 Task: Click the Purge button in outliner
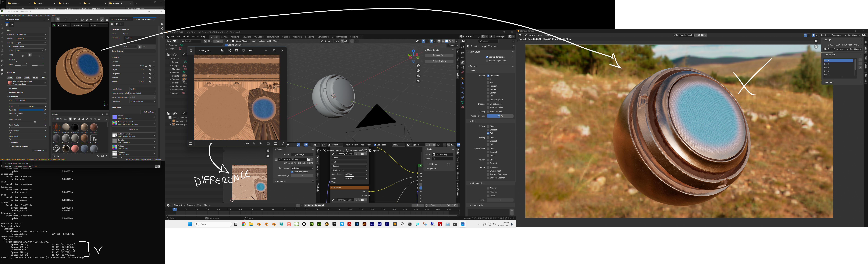coord(218,41)
